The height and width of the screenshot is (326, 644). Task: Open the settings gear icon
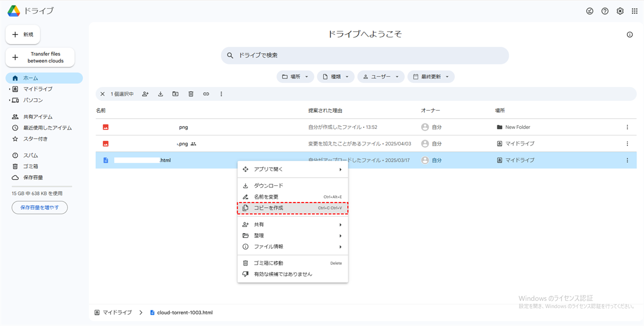[620, 11]
